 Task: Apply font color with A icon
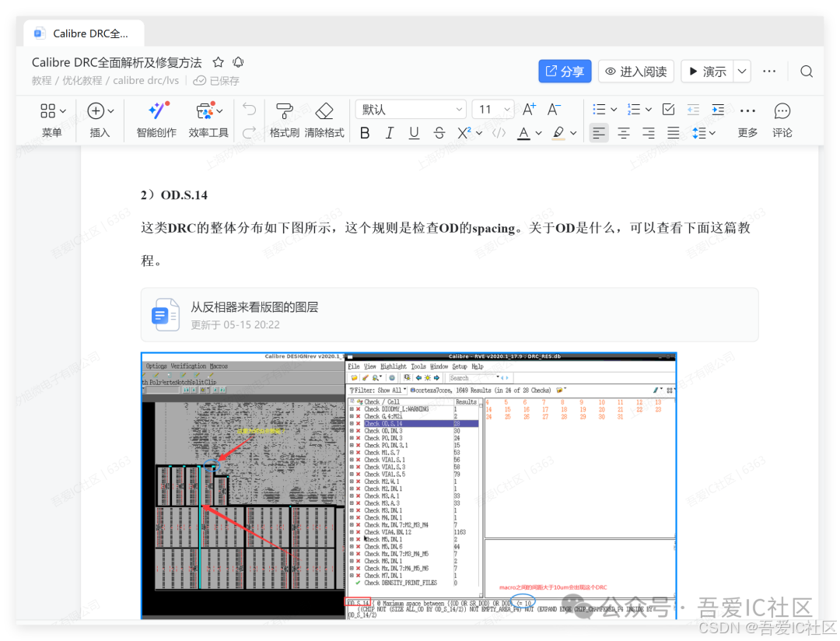[524, 133]
